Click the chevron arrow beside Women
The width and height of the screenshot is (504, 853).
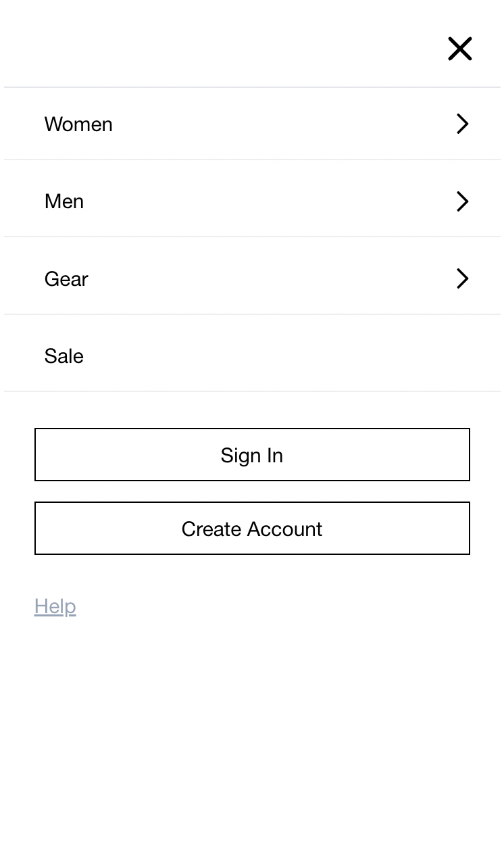click(462, 124)
